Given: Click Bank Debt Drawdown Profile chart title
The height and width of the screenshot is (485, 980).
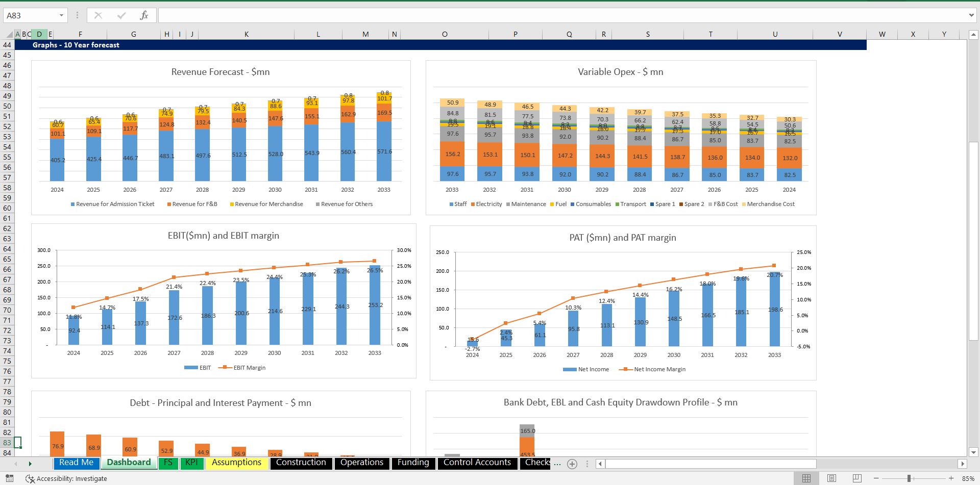Looking at the screenshot, I should tap(620, 402).
